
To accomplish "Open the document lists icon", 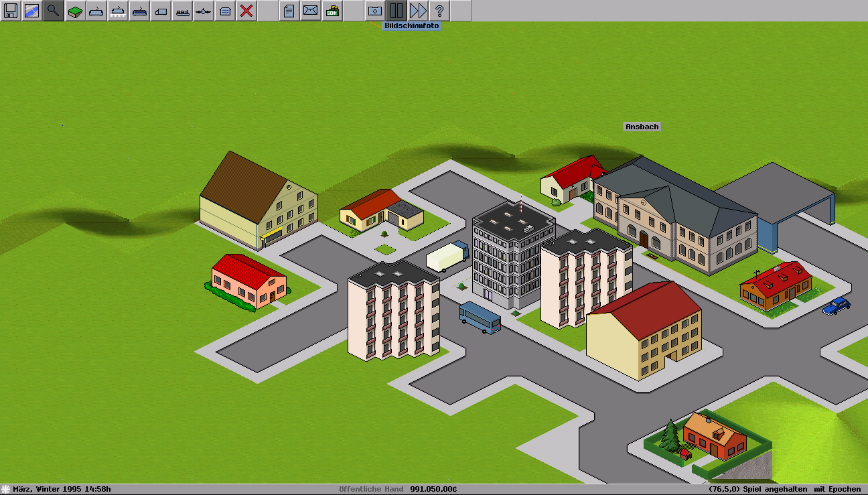I will coord(289,11).
